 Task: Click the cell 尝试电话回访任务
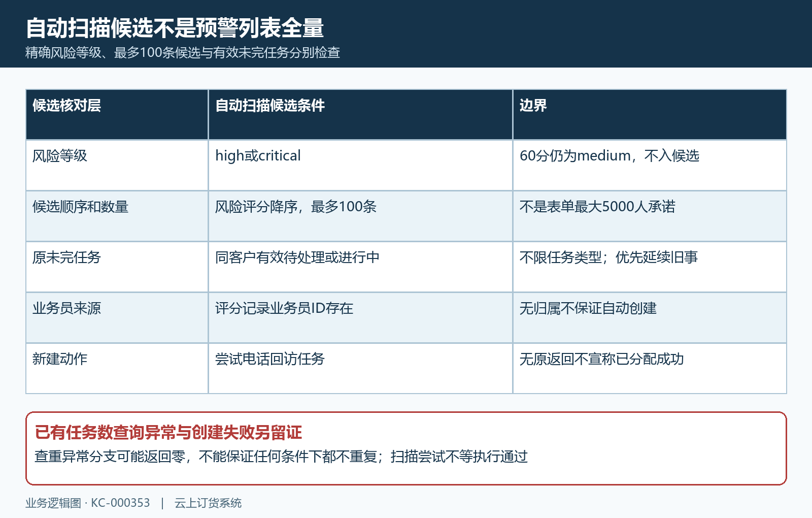(360, 369)
